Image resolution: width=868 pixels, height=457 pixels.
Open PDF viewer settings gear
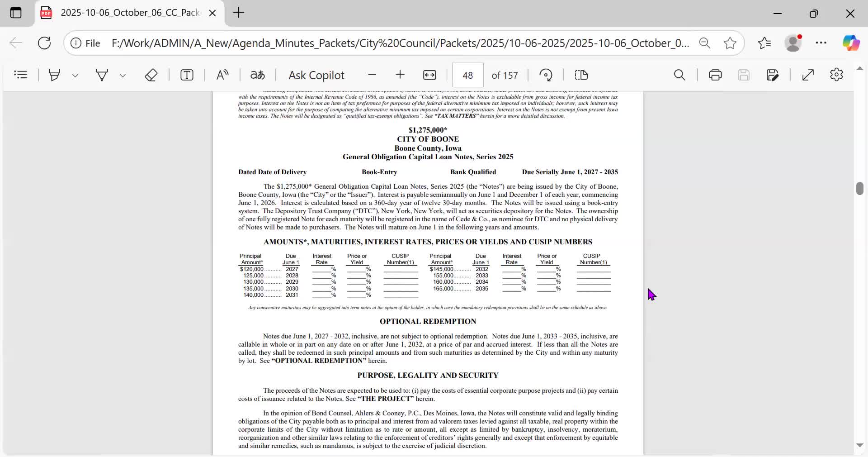point(836,75)
